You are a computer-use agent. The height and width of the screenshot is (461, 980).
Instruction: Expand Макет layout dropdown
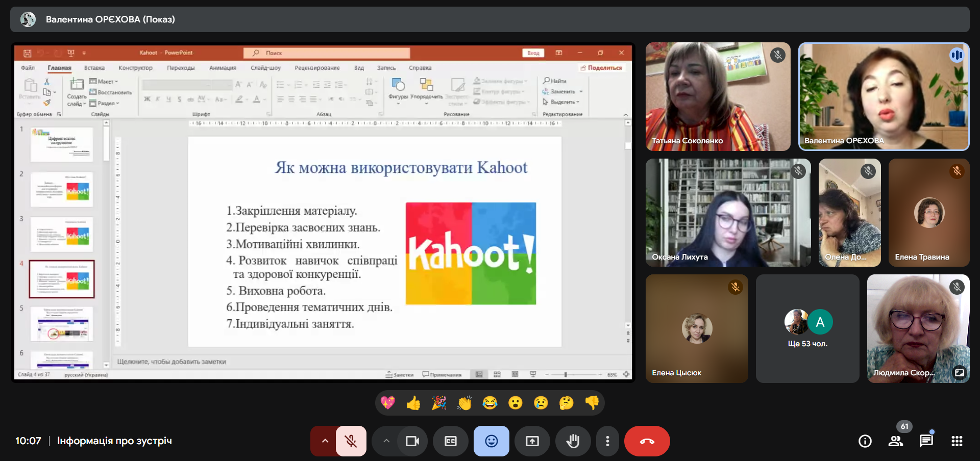coord(104,82)
